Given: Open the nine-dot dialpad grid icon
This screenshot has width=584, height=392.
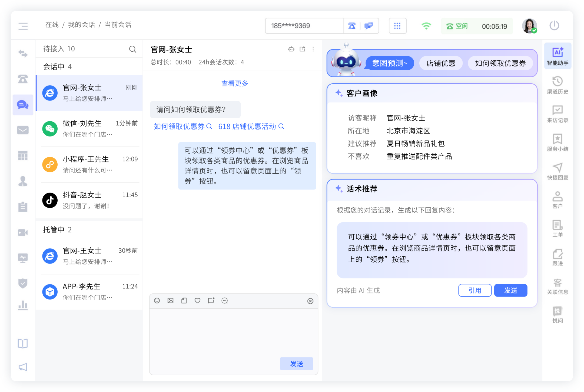Looking at the screenshot, I should [x=397, y=26].
